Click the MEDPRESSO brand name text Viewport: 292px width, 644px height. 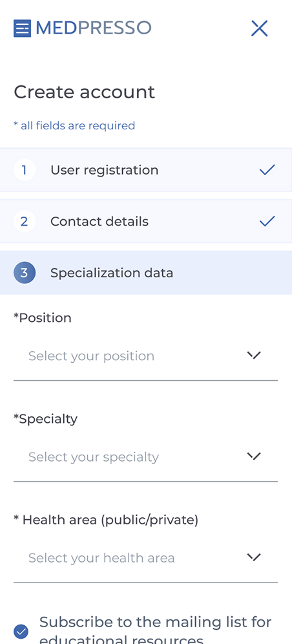click(x=94, y=28)
